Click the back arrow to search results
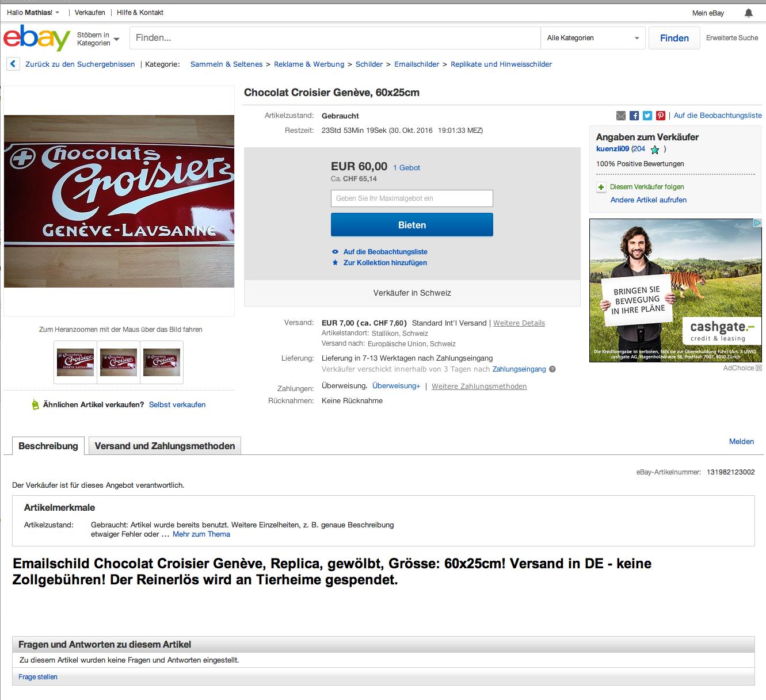Screen dimensions: 766x700 pos(13,64)
